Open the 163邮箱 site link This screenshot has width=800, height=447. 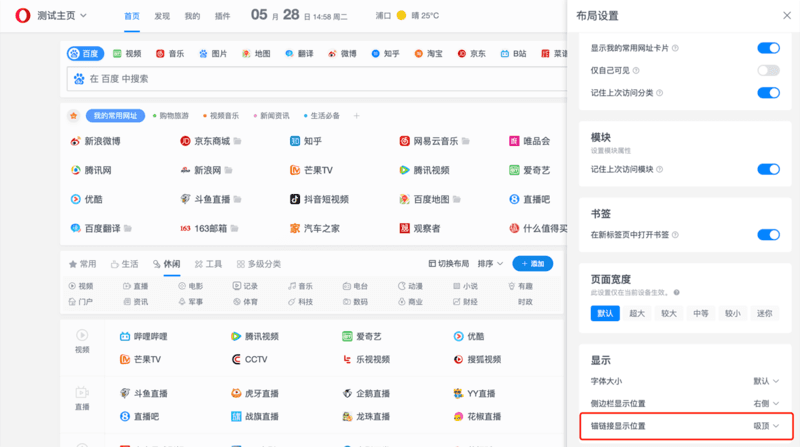pos(204,229)
